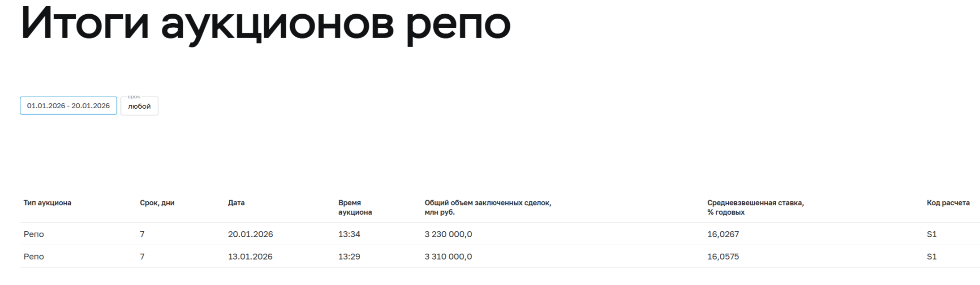Click Репо in the 20.01.2026 row

pos(34,234)
